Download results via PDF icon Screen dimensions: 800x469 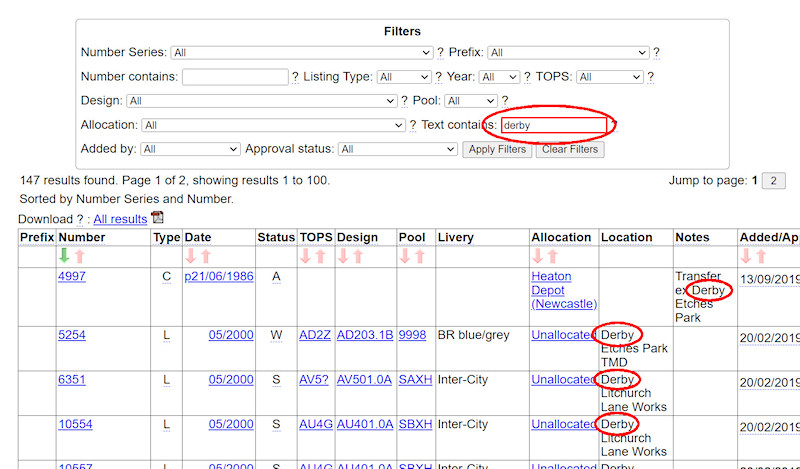click(x=157, y=218)
